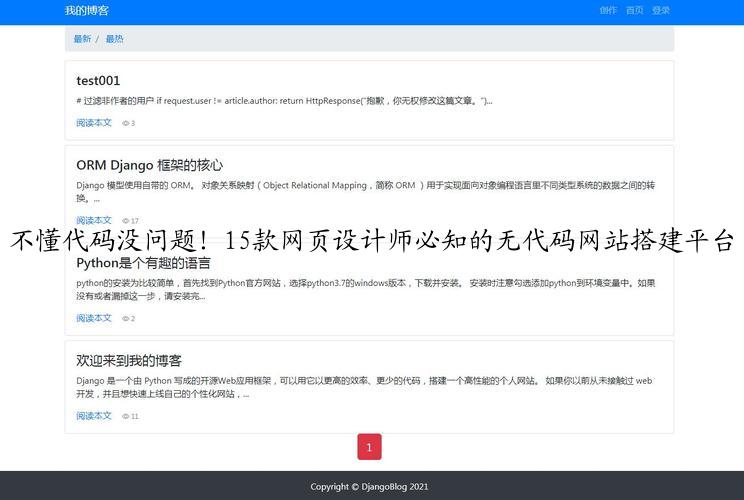Click the Copyright © DjangoBlog 2021 footer text

tap(369, 486)
